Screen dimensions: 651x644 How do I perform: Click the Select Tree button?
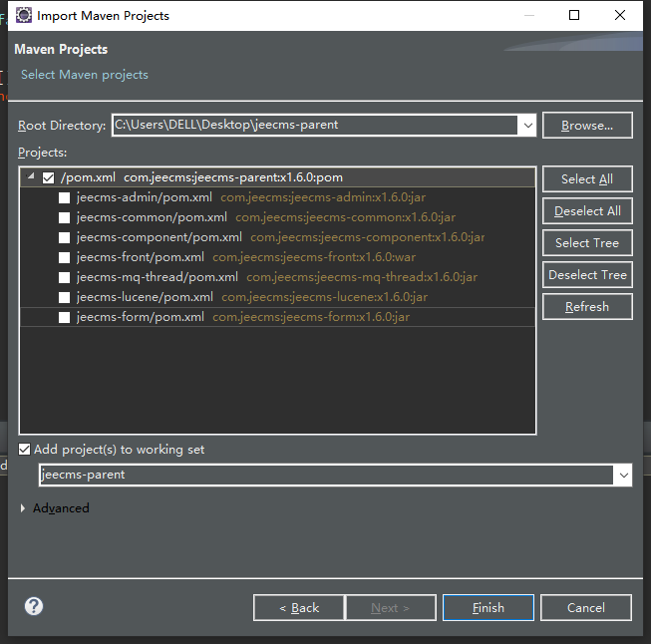[587, 243]
